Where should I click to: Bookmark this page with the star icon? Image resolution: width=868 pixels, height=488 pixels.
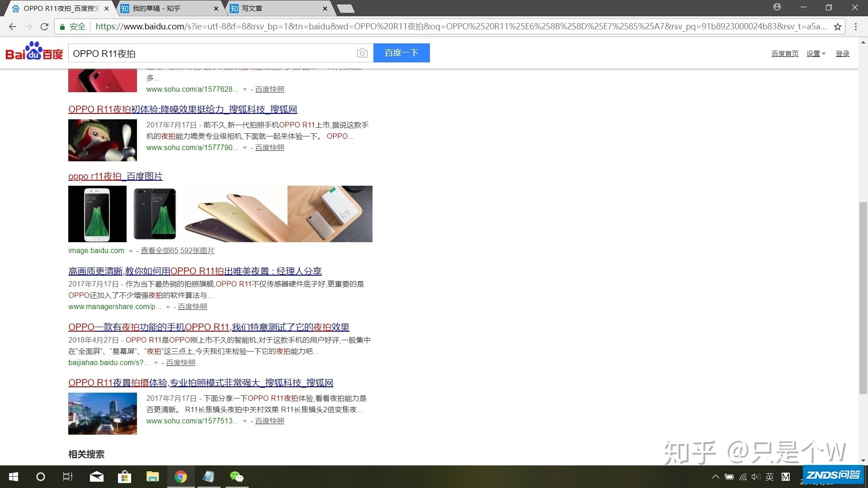click(838, 27)
